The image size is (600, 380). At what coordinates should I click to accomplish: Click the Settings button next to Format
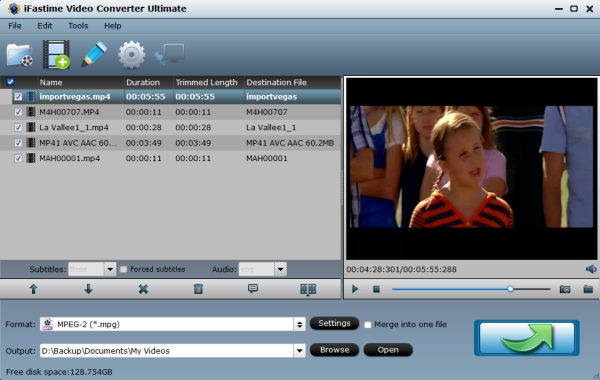334,323
